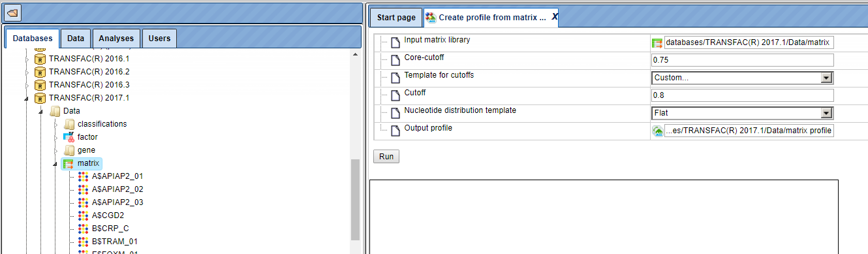Image resolution: width=868 pixels, height=254 pixels.
Task: Select the TRANSFAC(R) 2016.3 tree label
Action: pos(89,85)
